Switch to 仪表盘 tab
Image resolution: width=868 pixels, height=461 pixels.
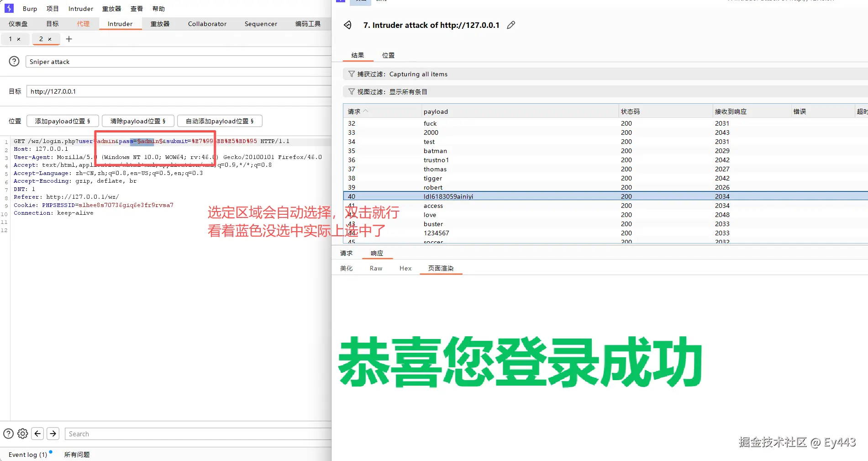pyautogui.click(x=18, y=24)
